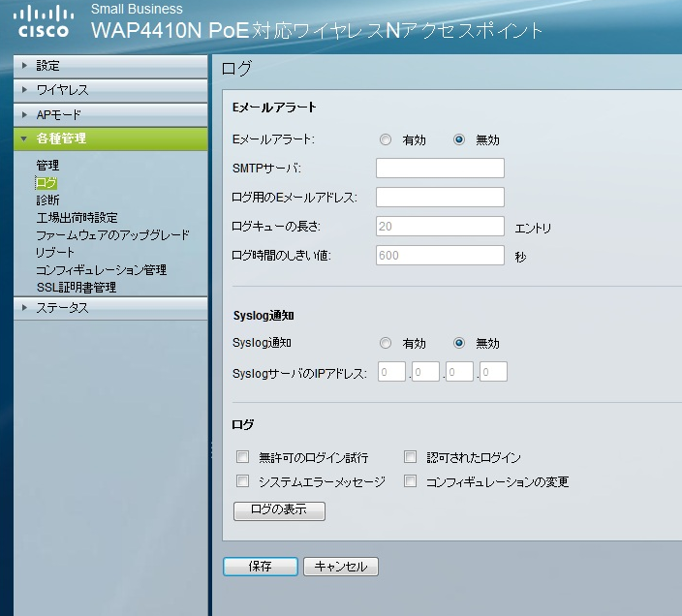Click the ログの表示 button
This screenshot has height=616, width=682.
click(x=279, y=510)
